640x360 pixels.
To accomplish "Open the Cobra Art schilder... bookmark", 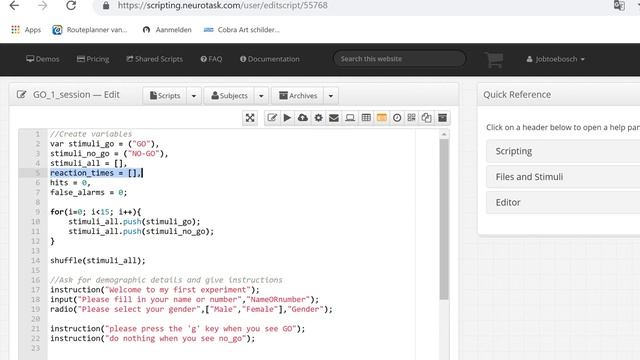I will [x=242, y=30].
